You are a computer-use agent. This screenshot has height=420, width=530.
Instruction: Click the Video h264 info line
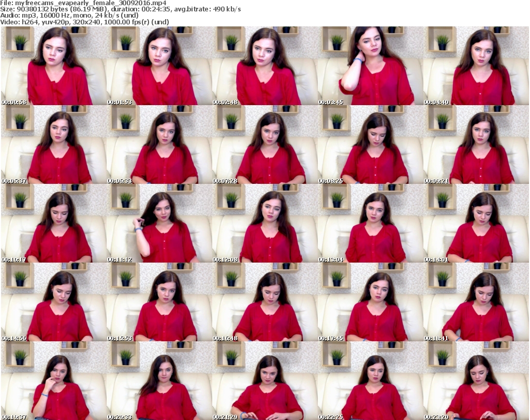[84, 22]
